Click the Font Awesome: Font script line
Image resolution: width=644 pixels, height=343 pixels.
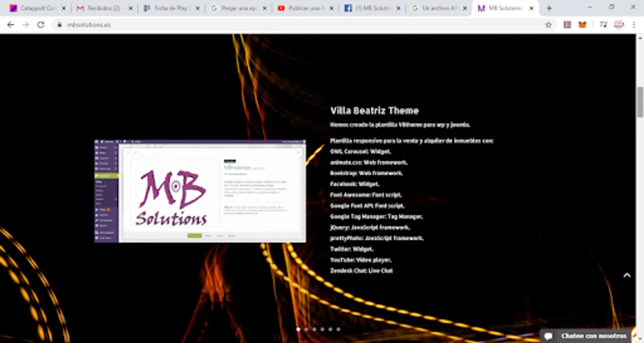pyautogui.click(x=366, y=195)
